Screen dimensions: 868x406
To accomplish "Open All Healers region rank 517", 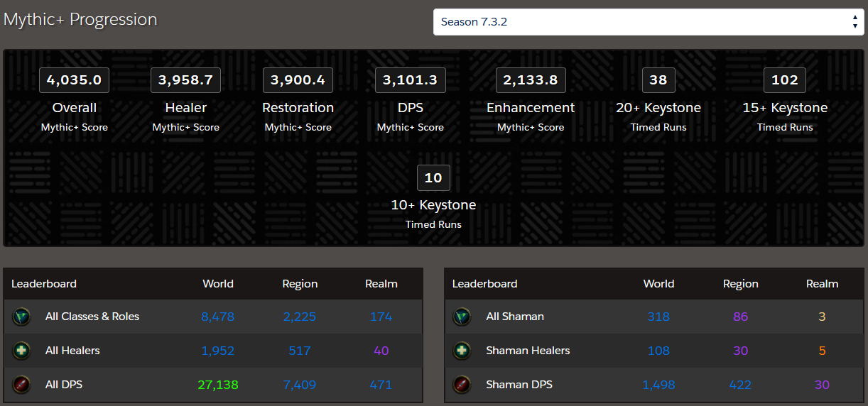I will 300,351.
